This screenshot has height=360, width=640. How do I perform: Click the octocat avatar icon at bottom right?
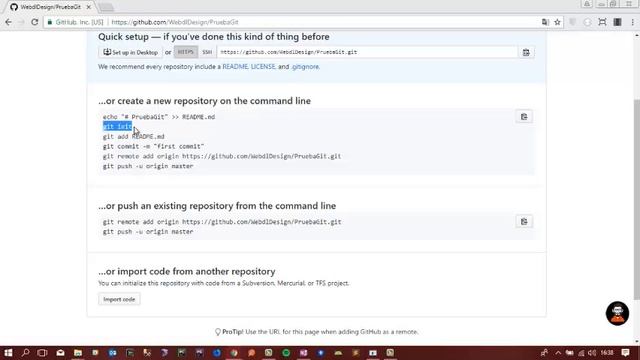(617, 313)
